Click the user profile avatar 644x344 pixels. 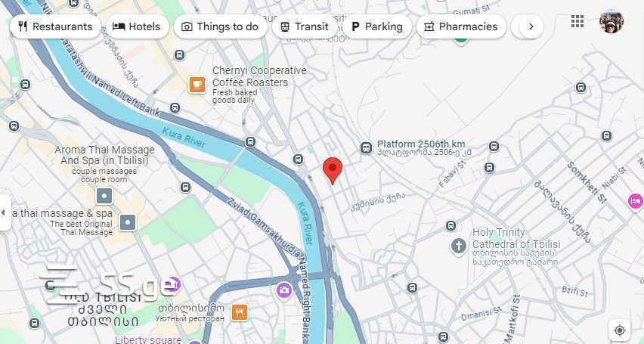[611, 21]
